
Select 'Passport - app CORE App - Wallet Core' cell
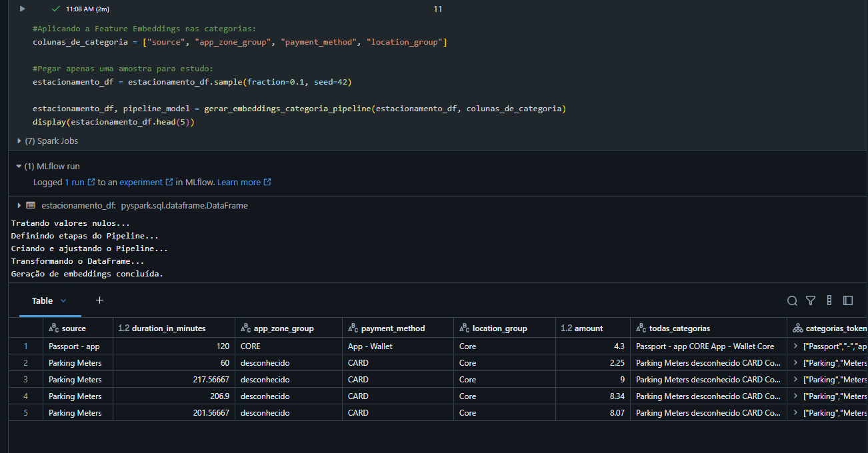[709, 346]
